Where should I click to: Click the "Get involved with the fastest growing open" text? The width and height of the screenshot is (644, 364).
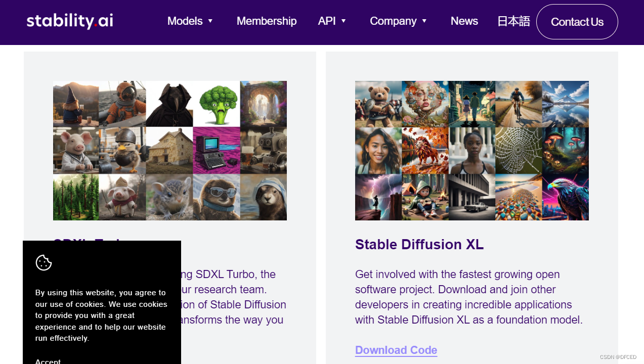point(457,275)
